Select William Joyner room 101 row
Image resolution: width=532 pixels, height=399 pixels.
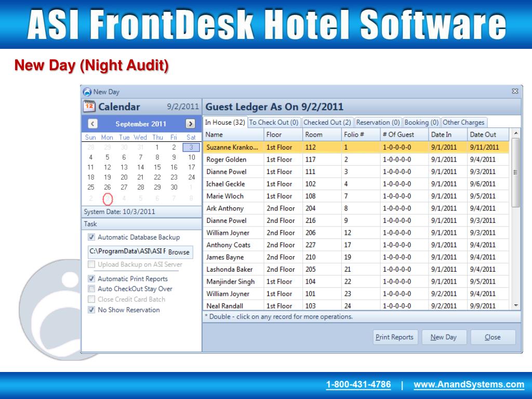click(356, 294)
